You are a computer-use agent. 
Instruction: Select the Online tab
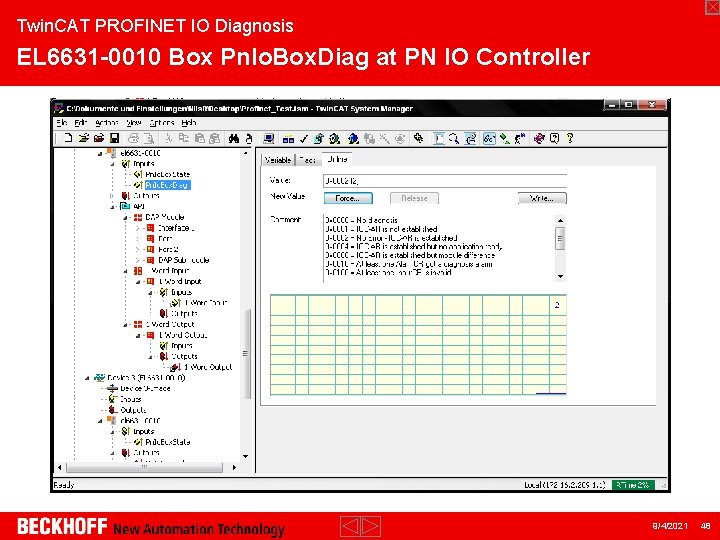337,159
